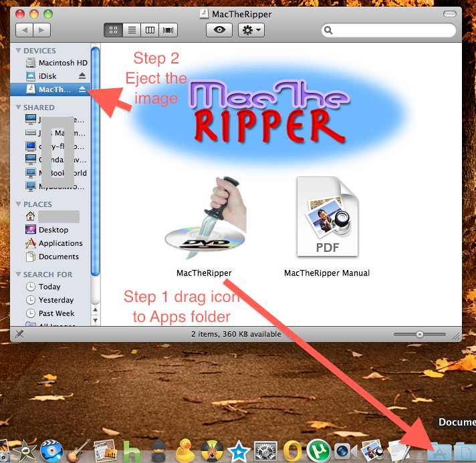Click the window resize handle corner

pyautogui.click(x=456, y=335)
